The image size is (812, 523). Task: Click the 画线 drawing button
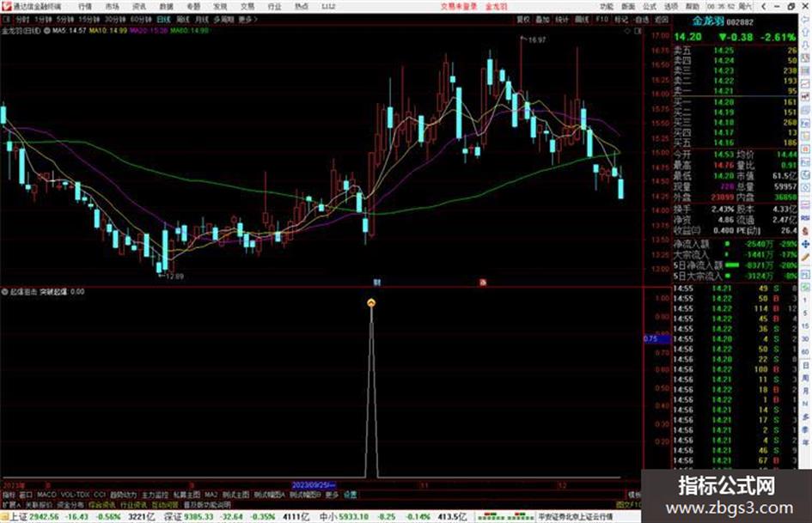click(x=582, y=19)
